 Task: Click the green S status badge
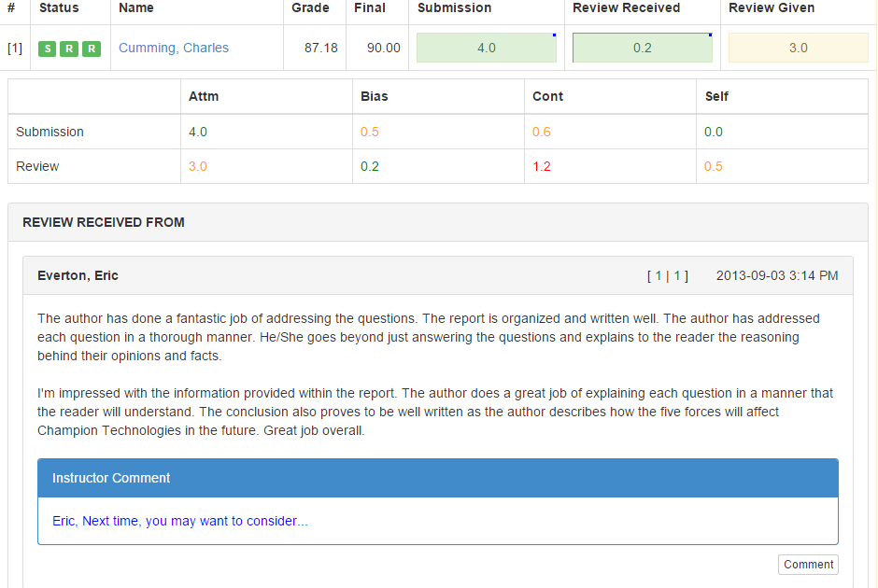(47, 49)
